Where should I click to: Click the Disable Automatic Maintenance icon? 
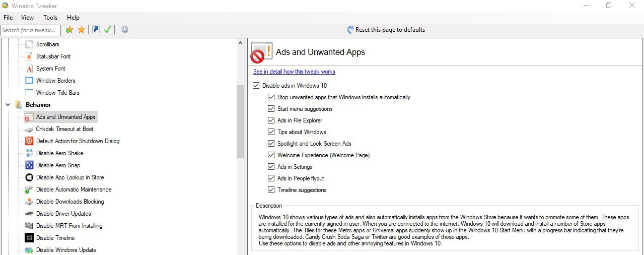click(29, 189)
